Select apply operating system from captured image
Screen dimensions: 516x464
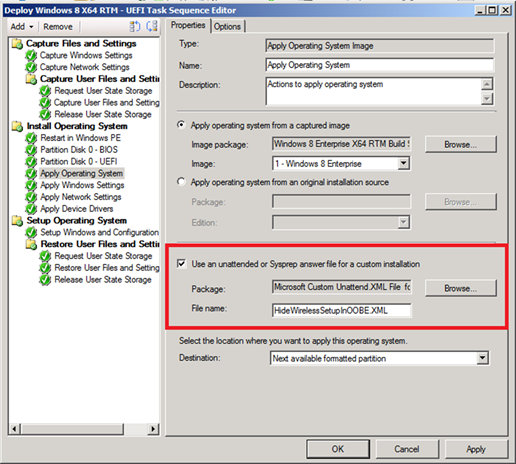coord(181,125)
